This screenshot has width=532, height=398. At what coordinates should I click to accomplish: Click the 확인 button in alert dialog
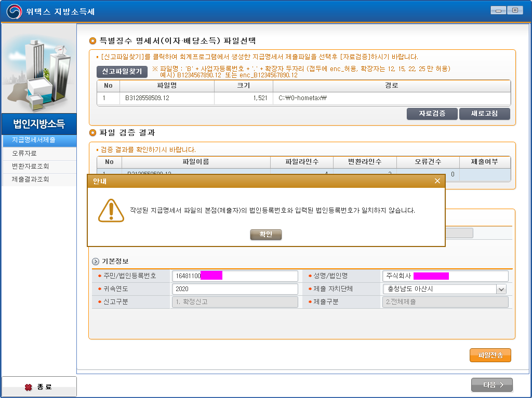pyautogui.click(x=265, y=235)
